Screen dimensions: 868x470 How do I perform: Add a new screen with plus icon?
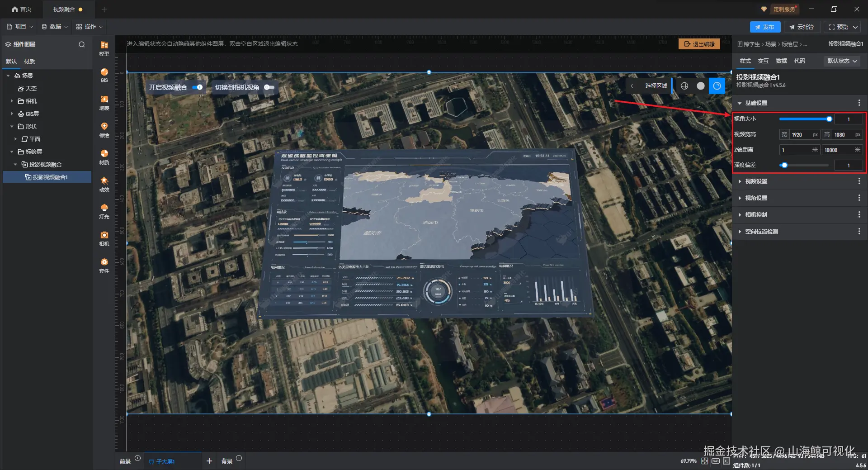point(209,461)
